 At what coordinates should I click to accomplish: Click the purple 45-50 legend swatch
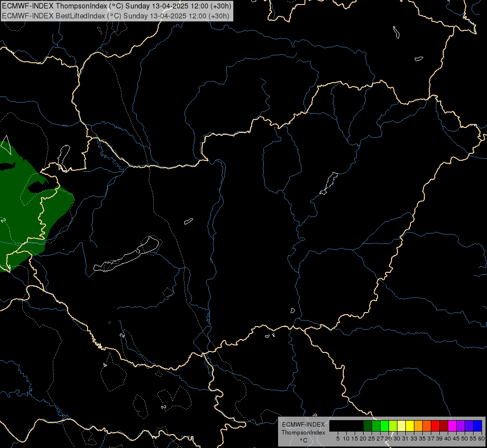[461, 426]
